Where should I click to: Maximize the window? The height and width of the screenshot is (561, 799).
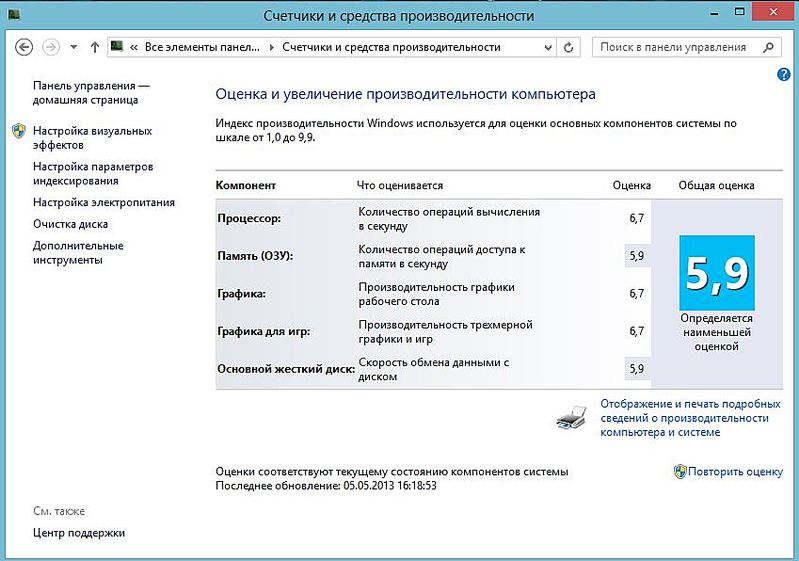pyautogui.click(x=739, y=12)
